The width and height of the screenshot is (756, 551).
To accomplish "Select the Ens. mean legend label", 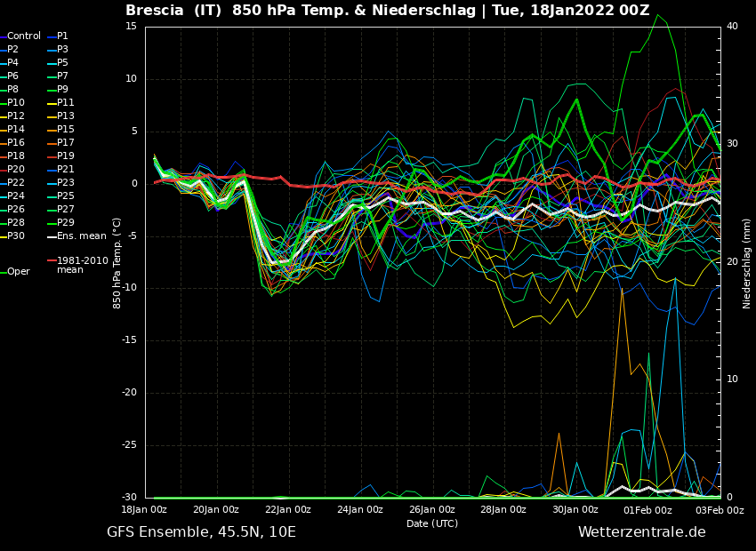I will [x=81, y=236].
